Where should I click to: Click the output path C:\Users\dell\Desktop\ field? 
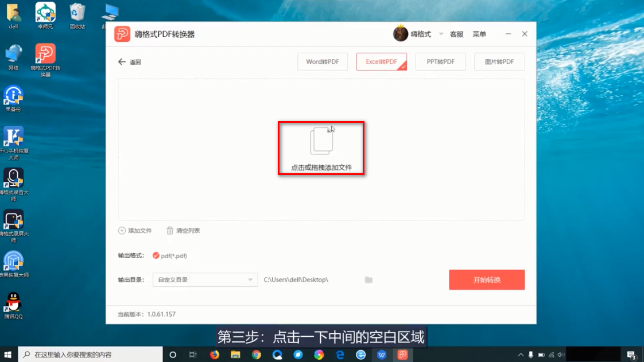tap(296, 279)
